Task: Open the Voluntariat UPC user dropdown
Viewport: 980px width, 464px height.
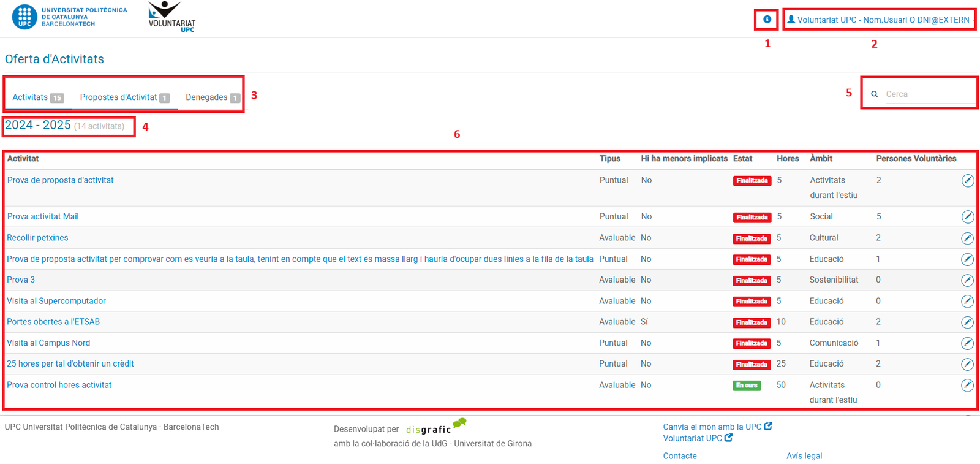Action: 880,20
